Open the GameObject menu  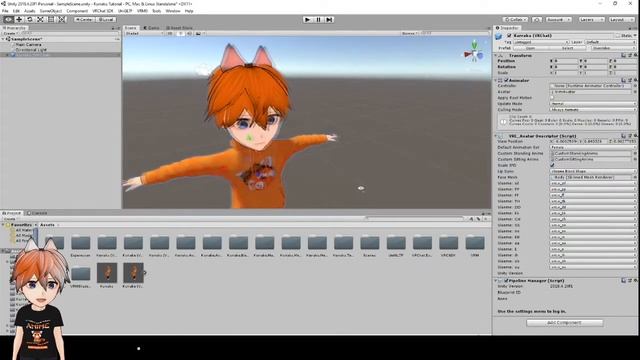tap(51, 11)
